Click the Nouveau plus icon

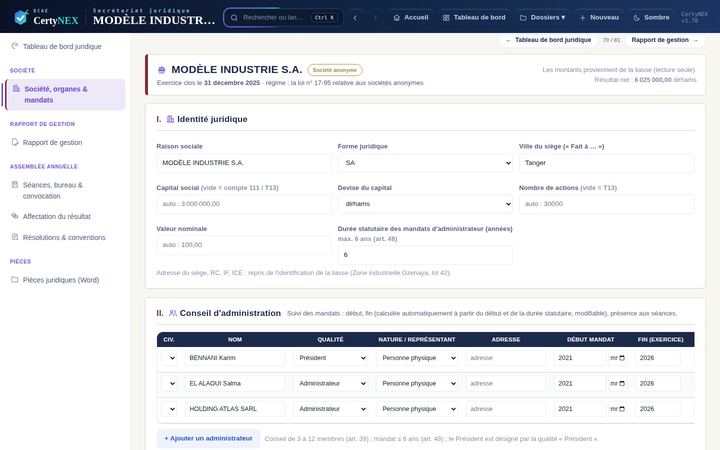582,17
